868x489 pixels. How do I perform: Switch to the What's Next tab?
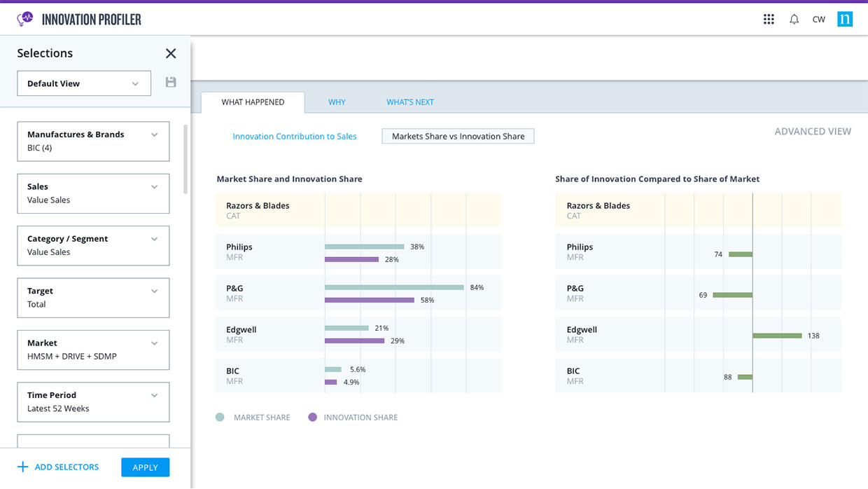pyautogui.click(x=410, y=102)
